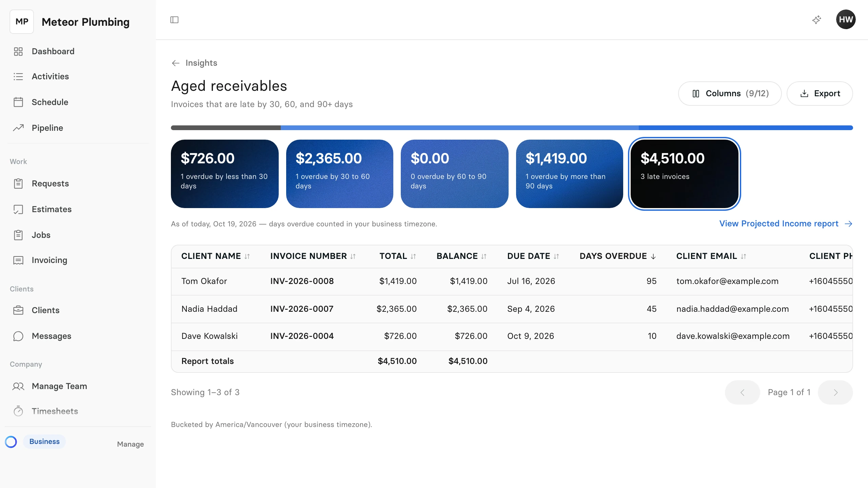Screen dimensions: 868x488
Task: Sort by Due Date column
Action: coord(533,256)
